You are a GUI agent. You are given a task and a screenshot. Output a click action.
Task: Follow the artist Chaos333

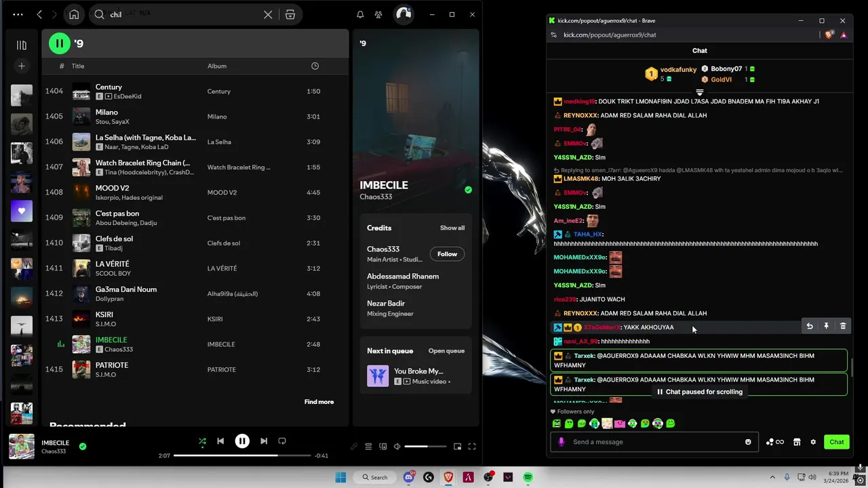[447, 253]
